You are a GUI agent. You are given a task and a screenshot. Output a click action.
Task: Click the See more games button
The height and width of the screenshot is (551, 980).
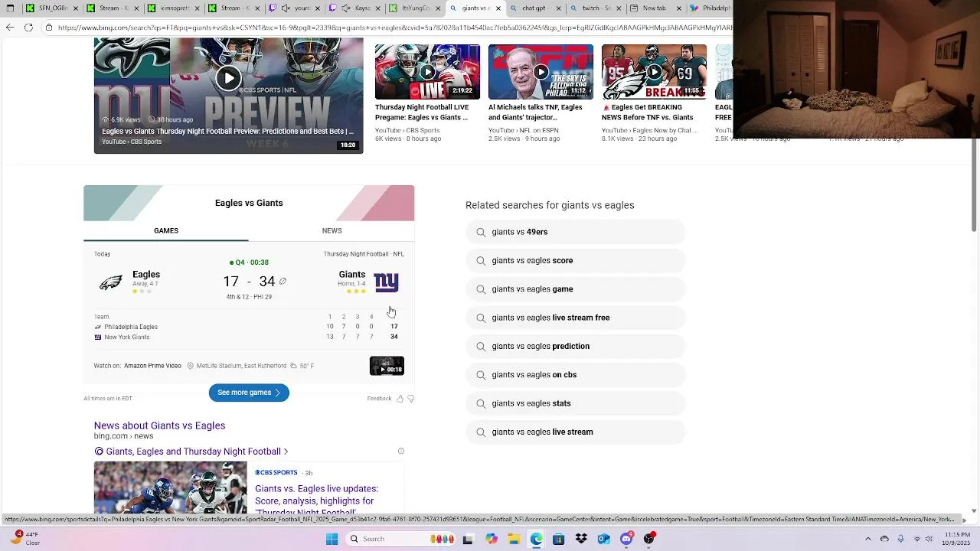click(249, 393)
